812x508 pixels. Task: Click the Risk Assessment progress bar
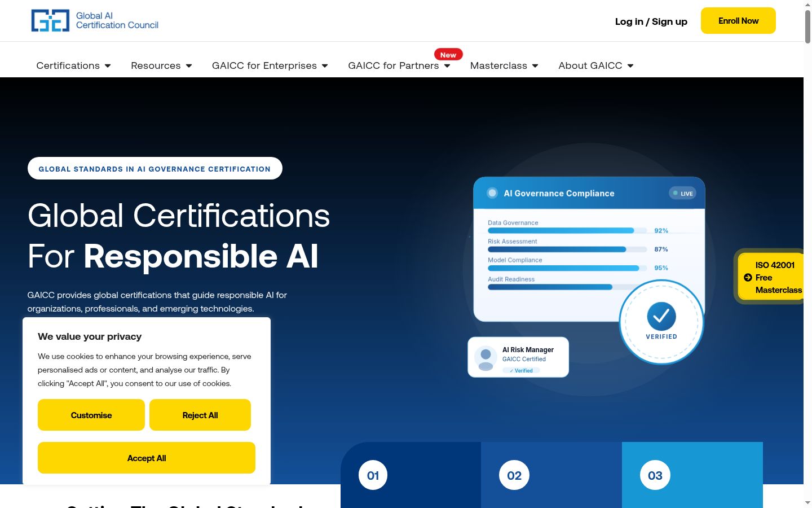pos(567,249)
